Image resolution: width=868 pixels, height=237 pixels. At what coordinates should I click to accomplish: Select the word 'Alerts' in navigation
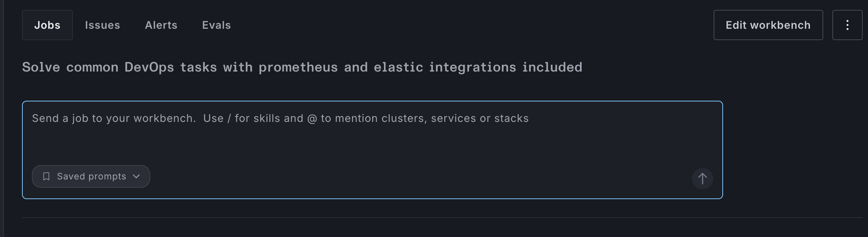pyautogui.click(x=161, y=25)
